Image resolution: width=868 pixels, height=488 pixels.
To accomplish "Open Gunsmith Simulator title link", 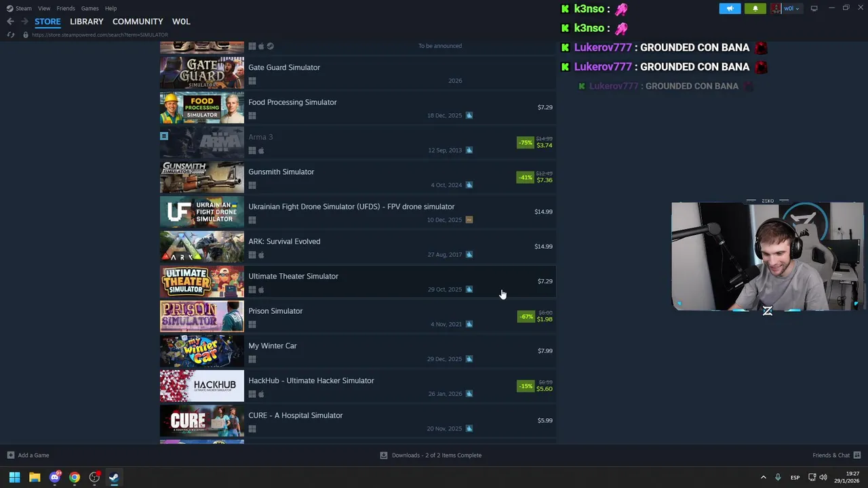I will [x=281, y=171].
